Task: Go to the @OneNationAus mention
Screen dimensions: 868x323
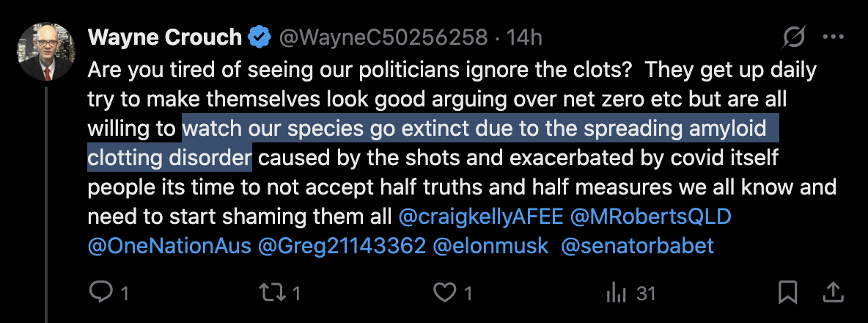Action: 168,246
